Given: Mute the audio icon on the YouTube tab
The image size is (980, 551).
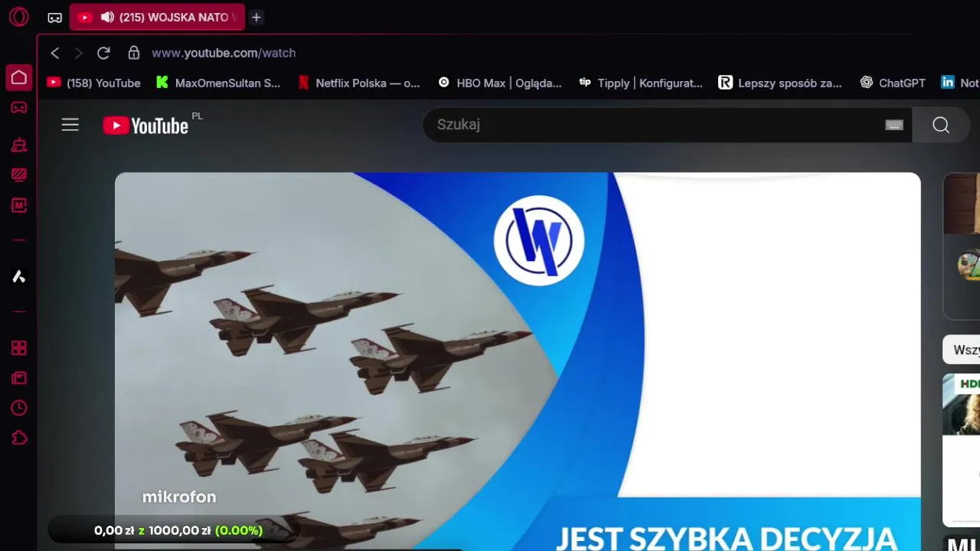Looking at the screenshot, I should point(107,17).
